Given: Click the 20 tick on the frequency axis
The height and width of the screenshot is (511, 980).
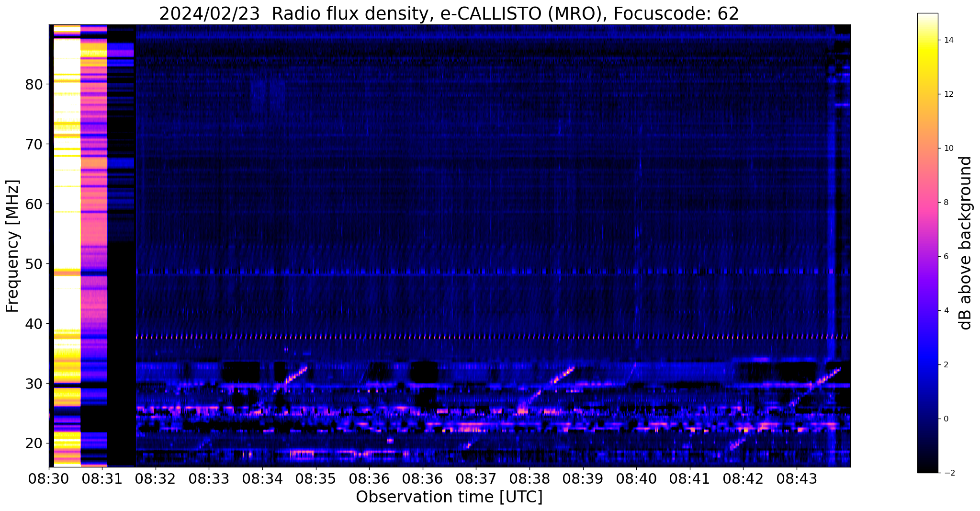Looking at the screenshot, I should (x=34, y=443).
